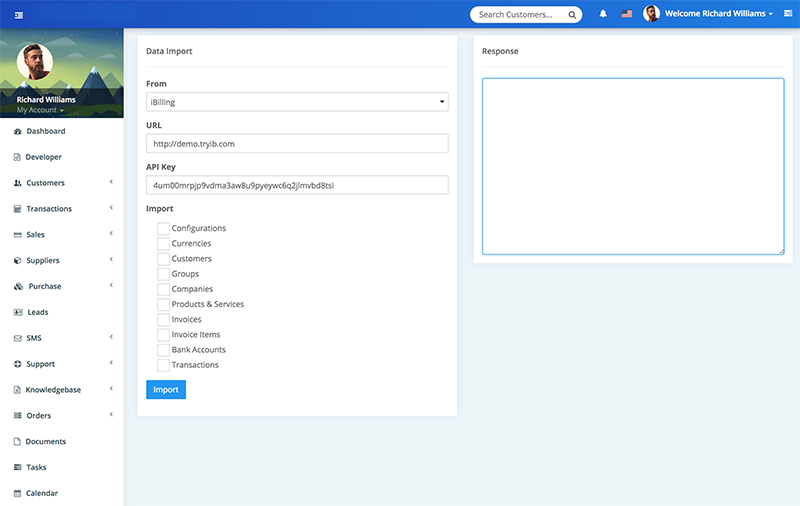Expand the Customers menu chevron
800x506 pixels.
point(111,182)
